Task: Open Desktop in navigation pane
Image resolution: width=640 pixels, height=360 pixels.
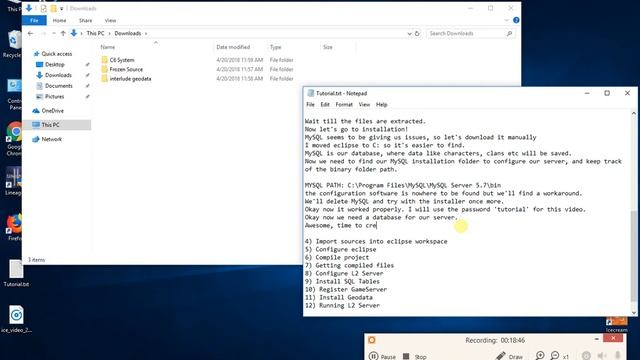Action: tap(54, 64)
